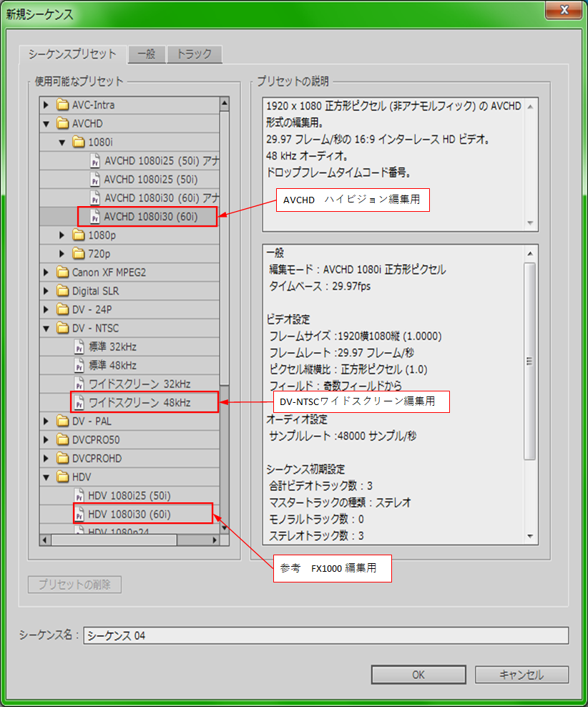Click the HDV folder icon
This screenshot has height=707, width=588.
64,476
